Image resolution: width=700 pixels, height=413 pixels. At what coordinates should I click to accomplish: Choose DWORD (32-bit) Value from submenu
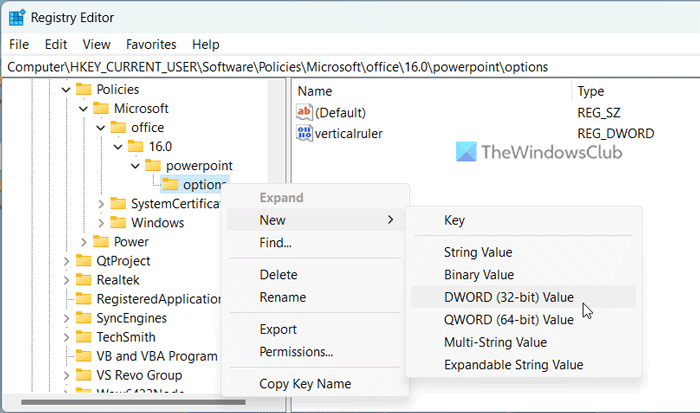[509, 297]
